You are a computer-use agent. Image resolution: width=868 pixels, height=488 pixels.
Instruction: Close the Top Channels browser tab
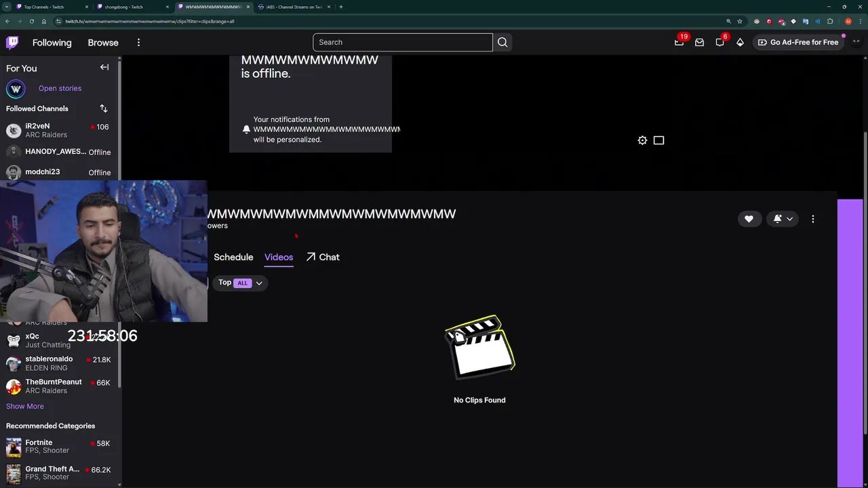[x=87, y=7]
